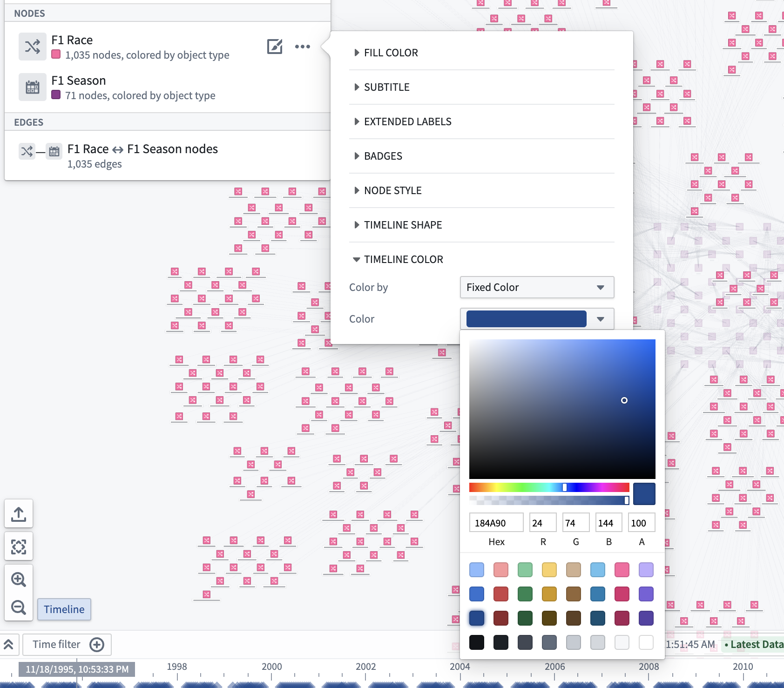Pick the light pink preset swatch

622,570
